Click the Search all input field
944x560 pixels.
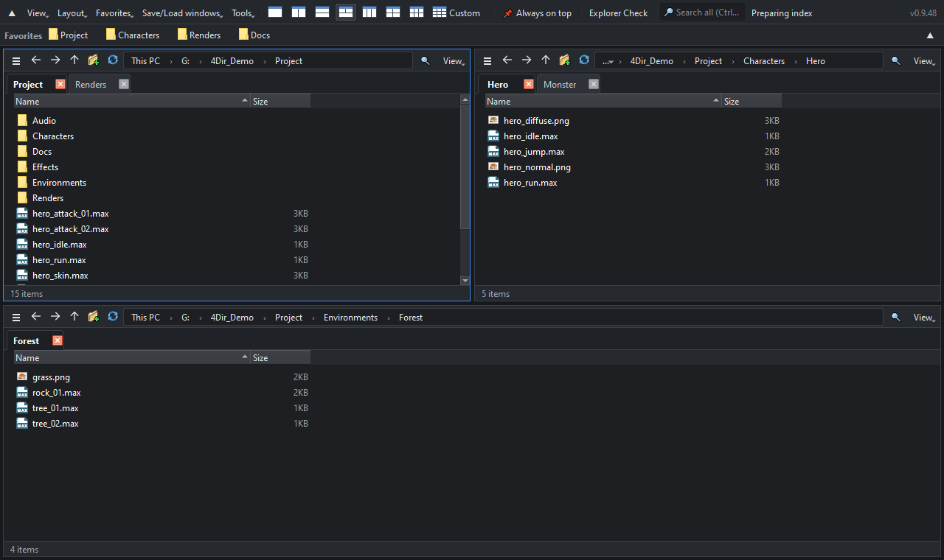click(x=702, y=13)
